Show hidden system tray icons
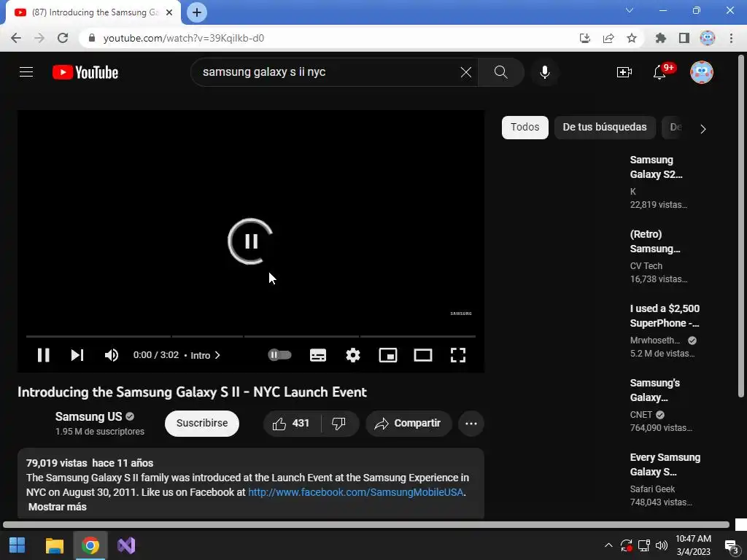This screenshot has height=560, width=747. tap(608, 545)
